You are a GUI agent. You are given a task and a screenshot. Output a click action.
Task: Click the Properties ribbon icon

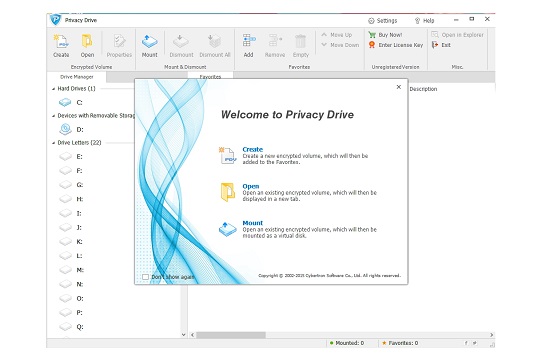[119, 41]
